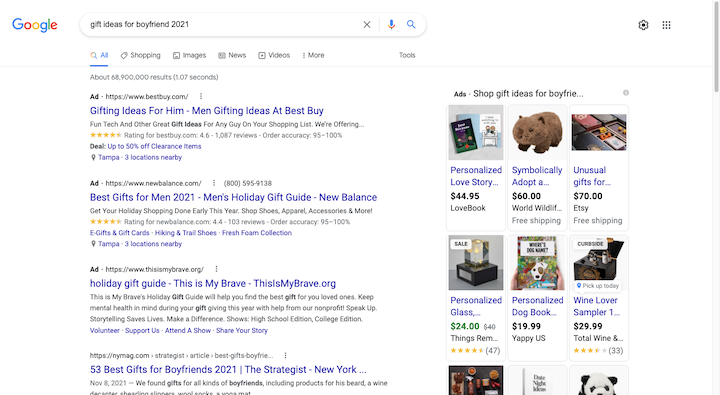Open the Gifting Ideas For Him Best Buy link
Image resolution: width=720 pixels, height=395 pixels.
point(207,111)
